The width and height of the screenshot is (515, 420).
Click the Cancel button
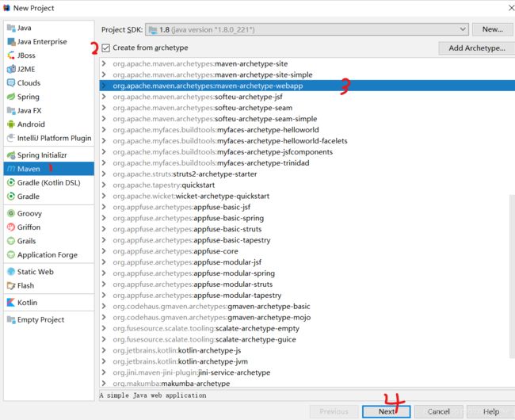[x=438, y=411]
